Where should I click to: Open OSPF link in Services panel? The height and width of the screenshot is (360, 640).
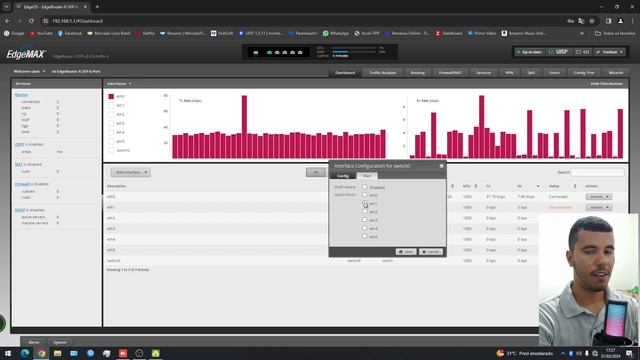(19, 144)
